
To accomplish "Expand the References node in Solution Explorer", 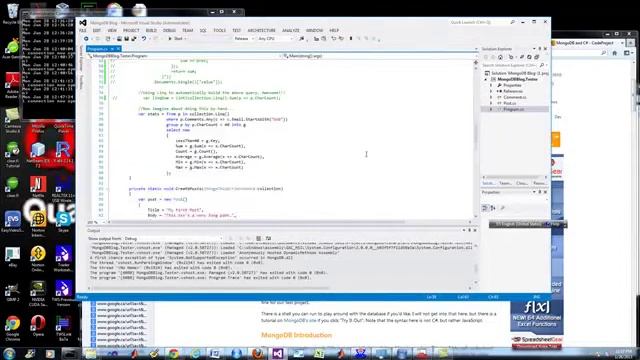I will (491, 91).
